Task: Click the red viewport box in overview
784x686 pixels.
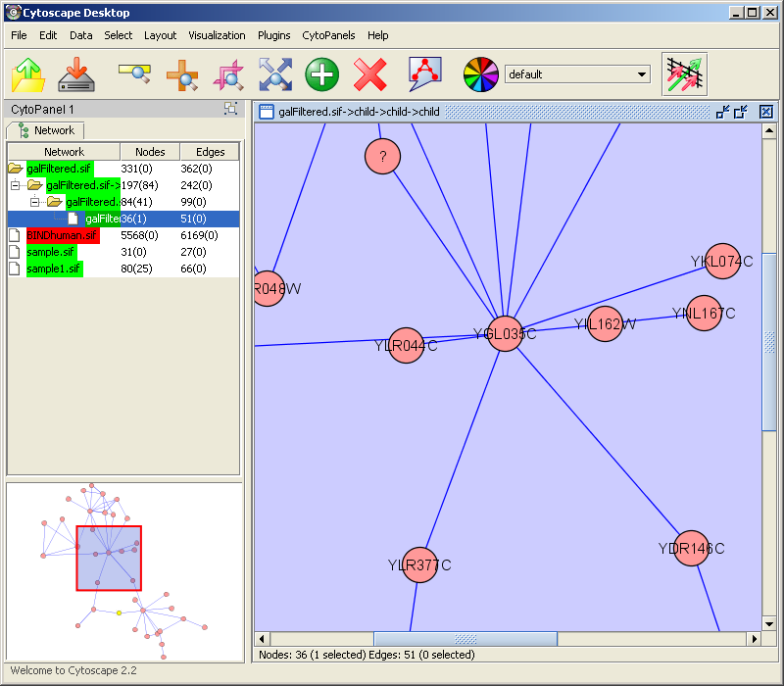Action: pos(109,558)
